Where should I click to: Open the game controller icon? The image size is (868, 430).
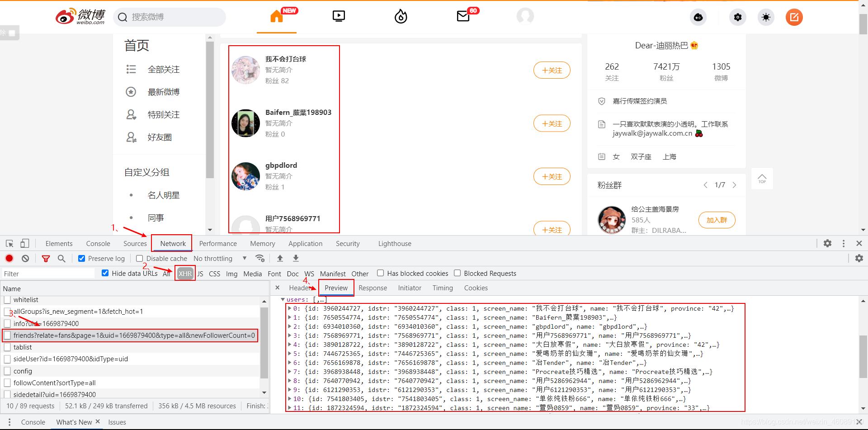(698, 17)
